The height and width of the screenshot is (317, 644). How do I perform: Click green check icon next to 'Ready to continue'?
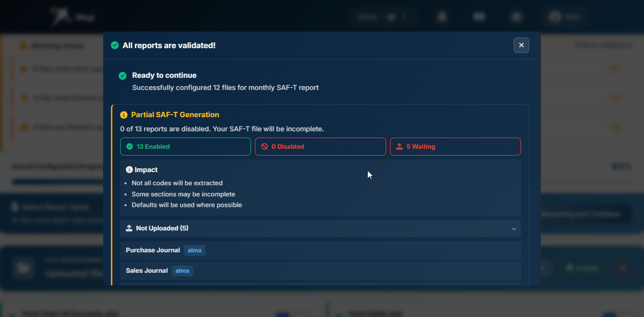123,75
